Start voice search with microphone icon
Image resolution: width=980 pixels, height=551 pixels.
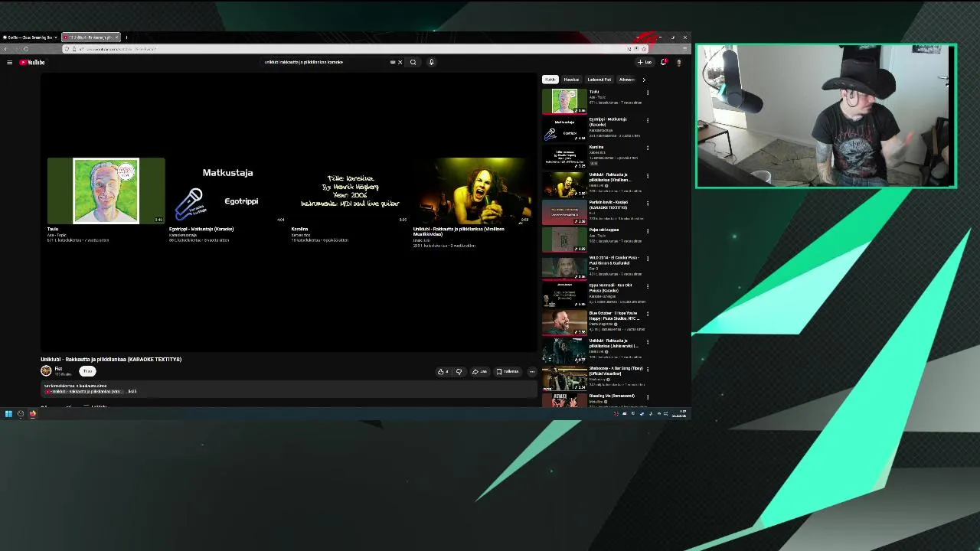point(431,62)
